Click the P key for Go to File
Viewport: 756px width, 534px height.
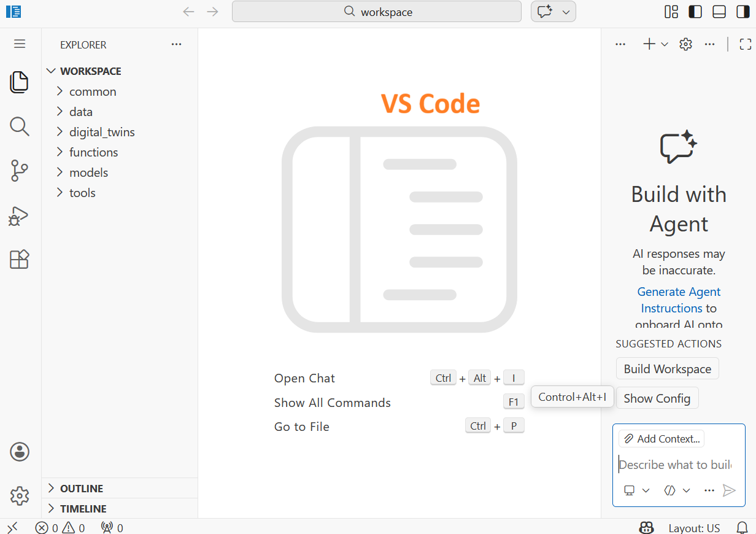tap(514, 426)
